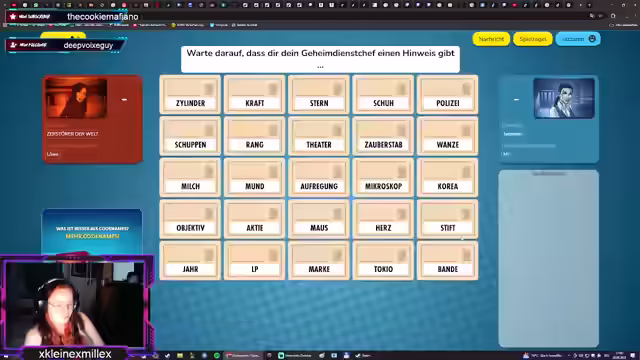Viewport: 640px width, 360px height.
Task: Select the AUFREGUNG word card
Action: [x=319, y=178]
